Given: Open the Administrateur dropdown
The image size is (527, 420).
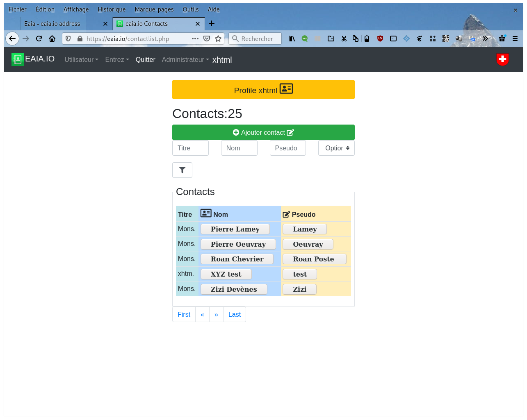Looking at the screenshot, I should [185, 60].
